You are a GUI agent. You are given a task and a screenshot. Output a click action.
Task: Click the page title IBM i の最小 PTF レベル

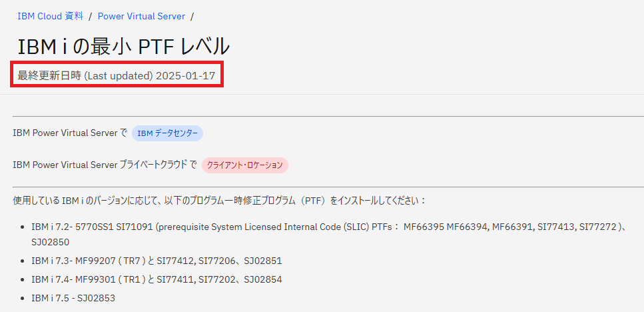[x=123, y=46]
